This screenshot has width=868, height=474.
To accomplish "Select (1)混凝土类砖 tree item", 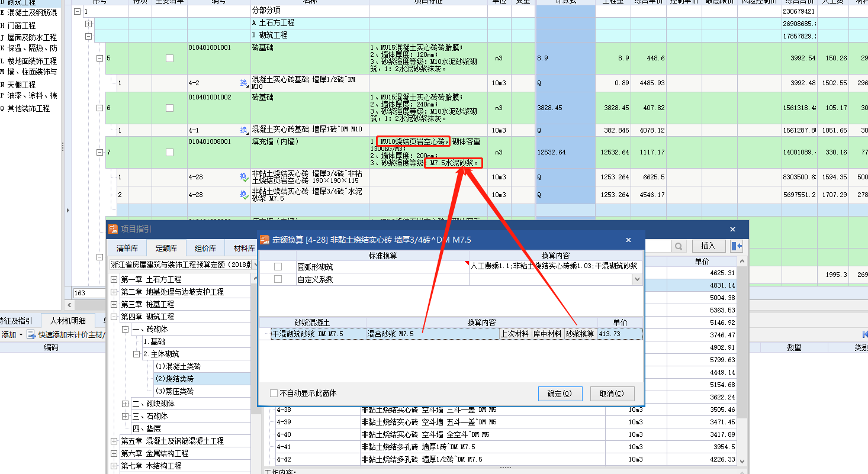I will (x=178, y=366).
